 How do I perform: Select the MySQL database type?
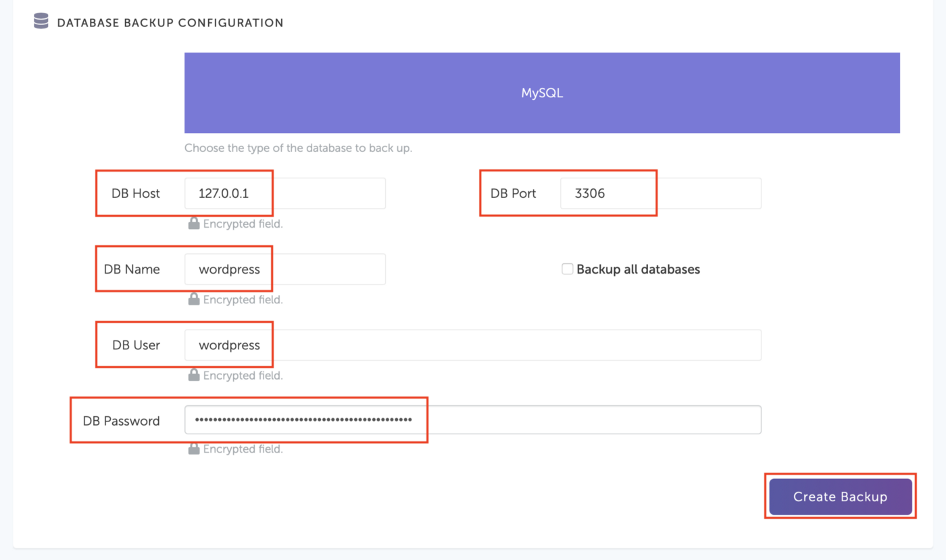[542, 93]
